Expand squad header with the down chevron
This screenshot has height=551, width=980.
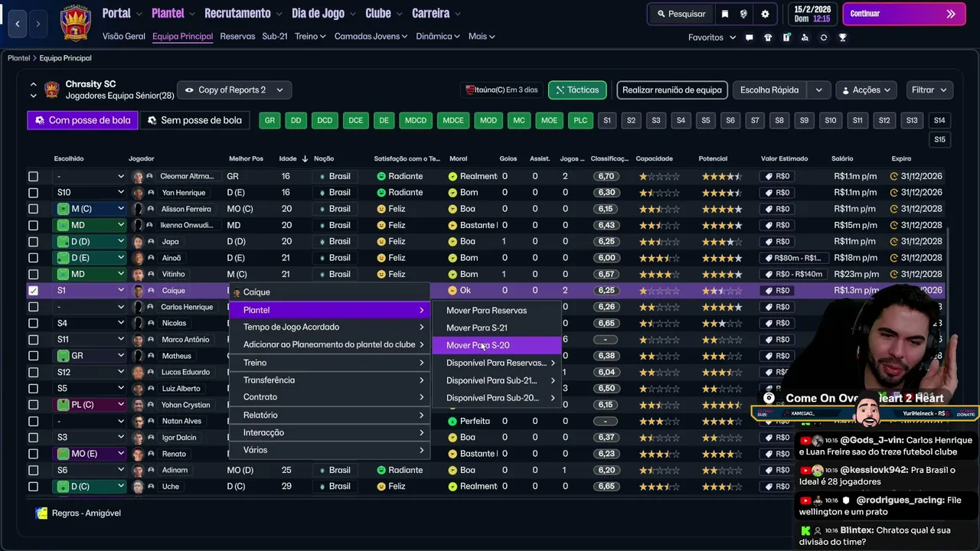(x=33, y=96)
